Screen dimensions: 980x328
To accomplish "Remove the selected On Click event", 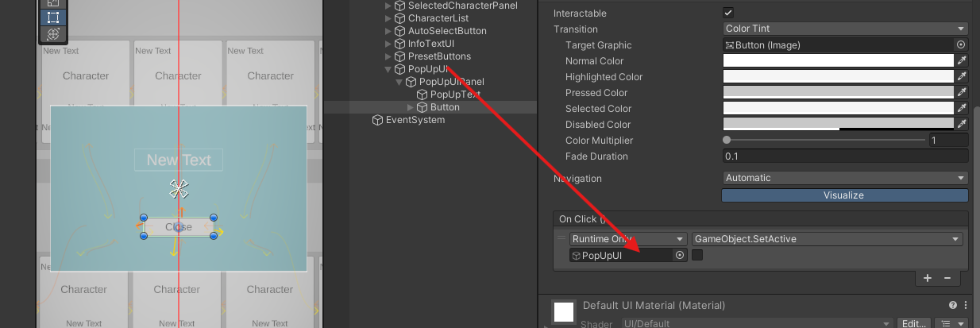I will 947,278.
